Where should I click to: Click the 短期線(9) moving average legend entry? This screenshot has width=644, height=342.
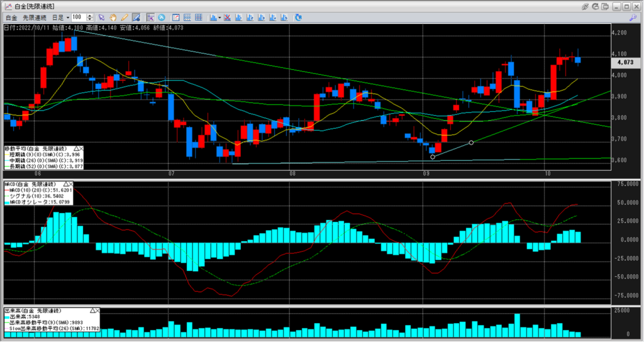(43, 155)
